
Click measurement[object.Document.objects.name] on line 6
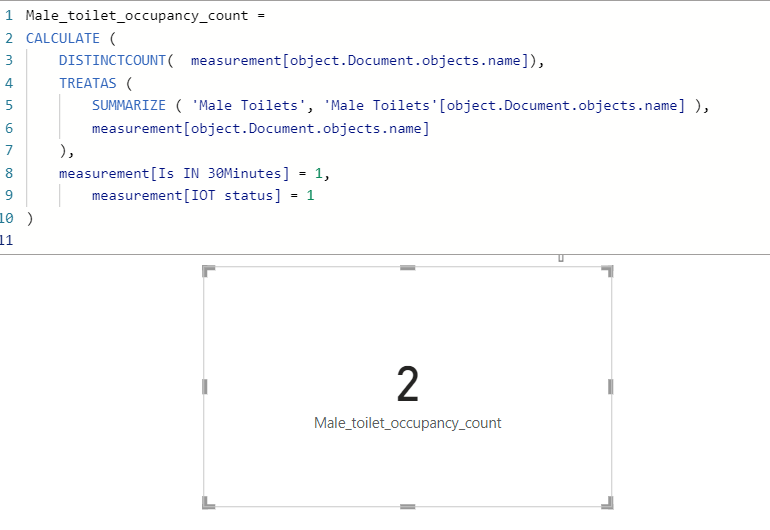pyautogui.click(x=261, y=129)
